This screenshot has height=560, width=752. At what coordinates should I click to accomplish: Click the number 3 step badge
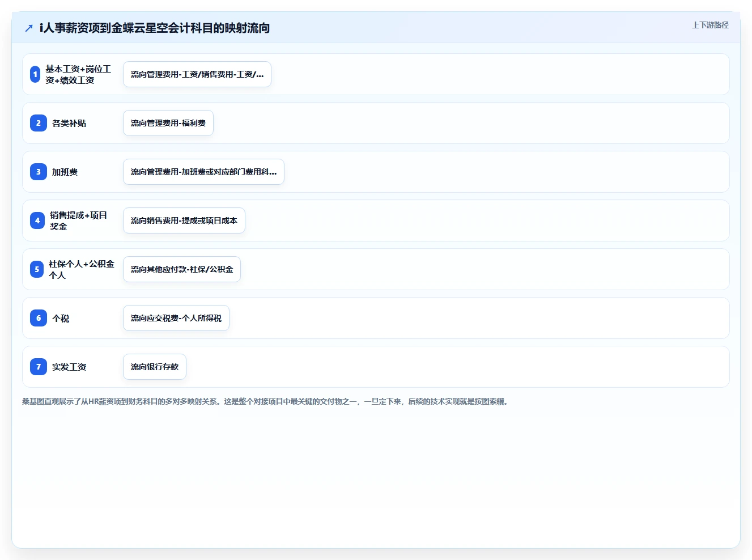coord(39,172)
